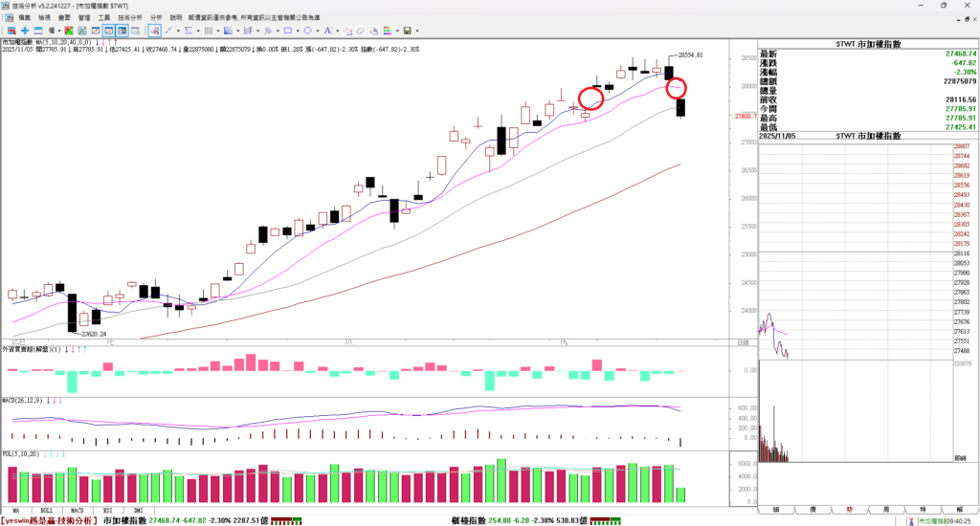
Task: Click the blue plus icon in toolbar
Action: 25,31
